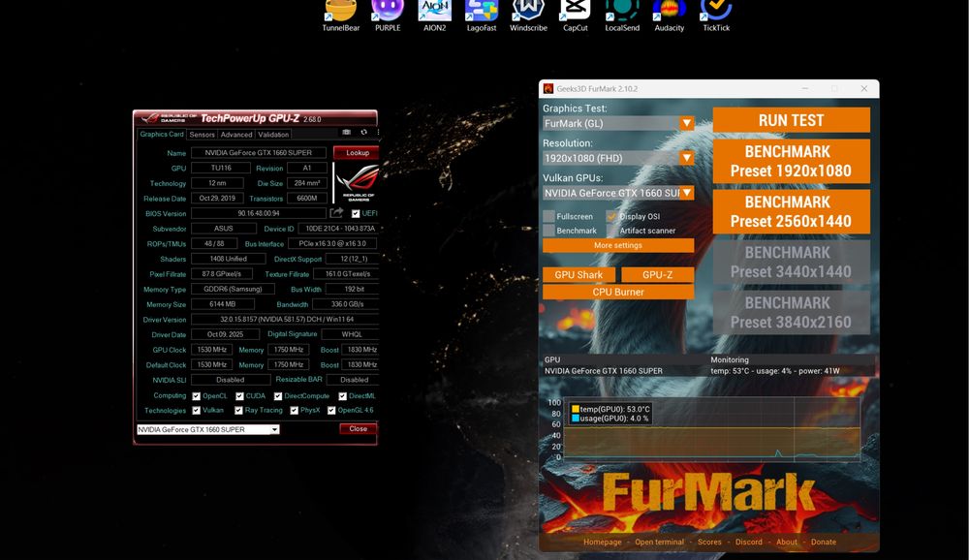
Task: Click the Driver Version field in GPU-Z
Action: pyautogui.click(x=286, y=320)
